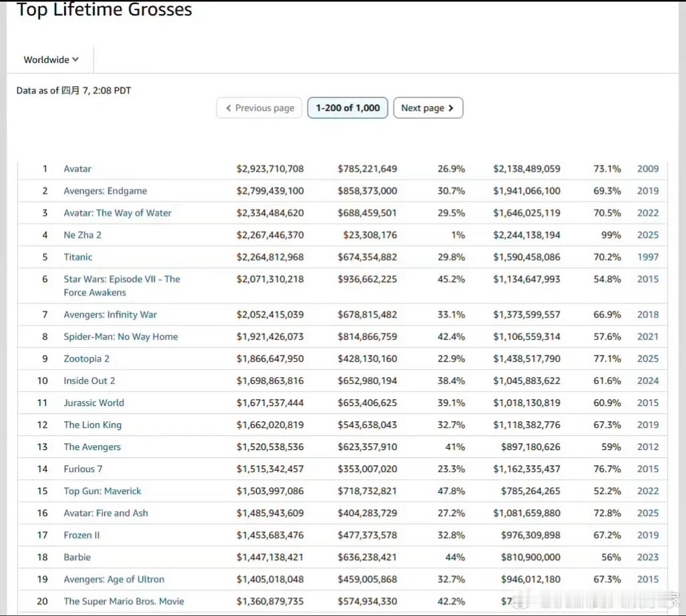
Task: Open the Inside Out 2 link
Action: pos(89,381)
